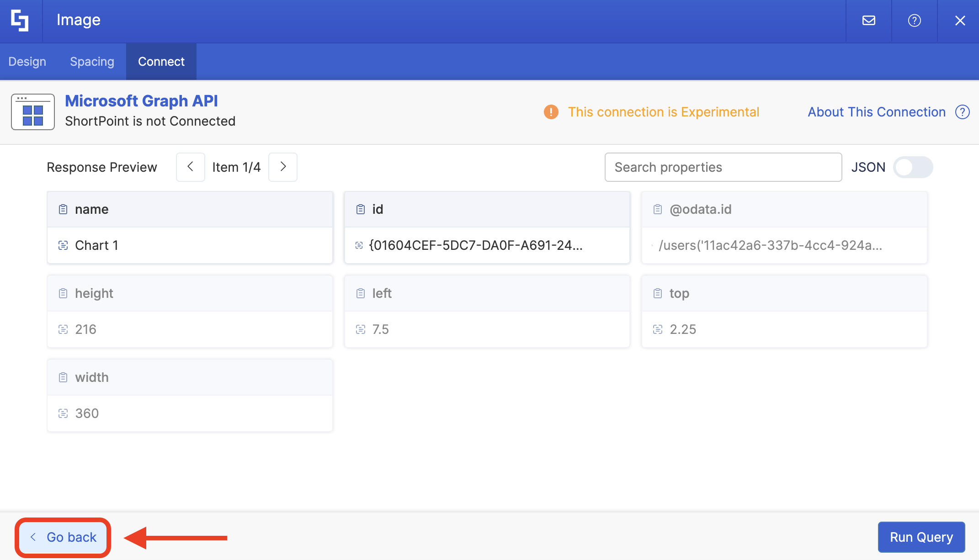Image resolution: width=979 pixels, height=560 pixels.
Task: Open About This Connection link
Action: click(x=877, y=112)
